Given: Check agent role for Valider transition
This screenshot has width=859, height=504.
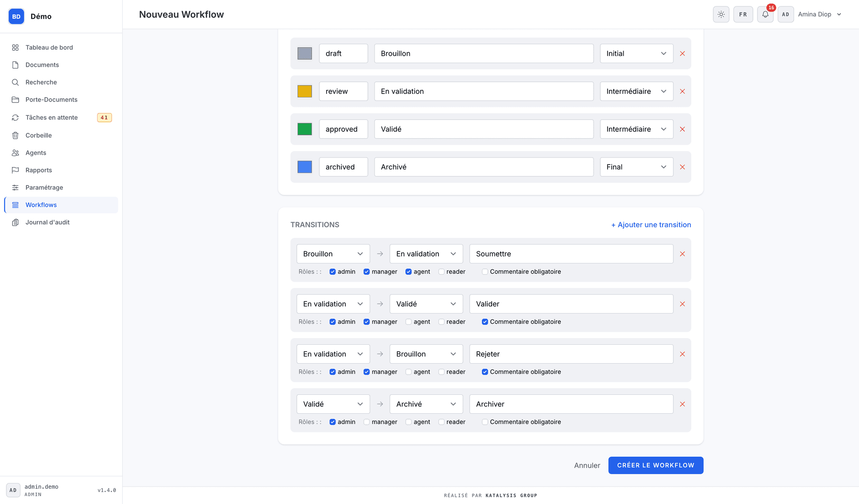Looking at the screenshot, I should point(408,322).
